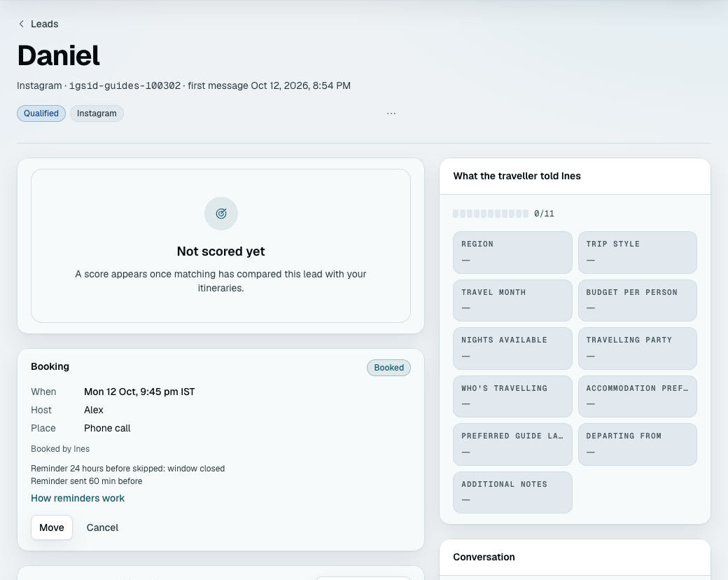Open the three-dots more options menu
Viewport: 728px width, 580px height.
tap(391, 113)
